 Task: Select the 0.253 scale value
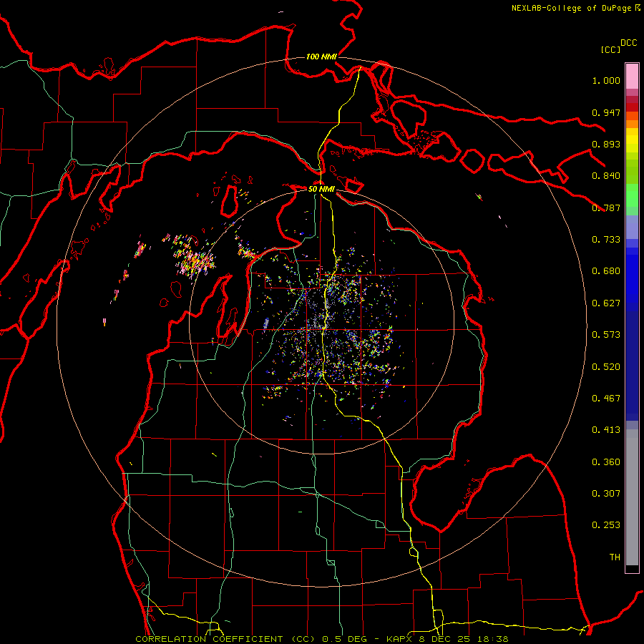pos(606,525)
